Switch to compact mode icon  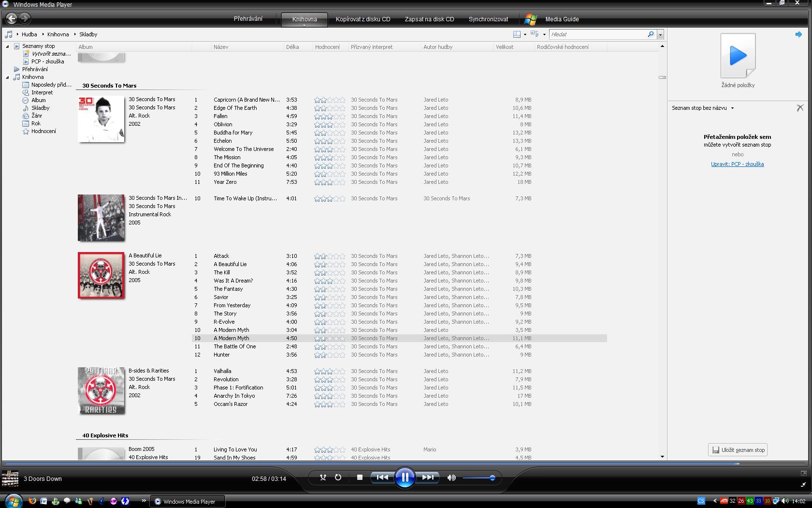coord(803,484)
